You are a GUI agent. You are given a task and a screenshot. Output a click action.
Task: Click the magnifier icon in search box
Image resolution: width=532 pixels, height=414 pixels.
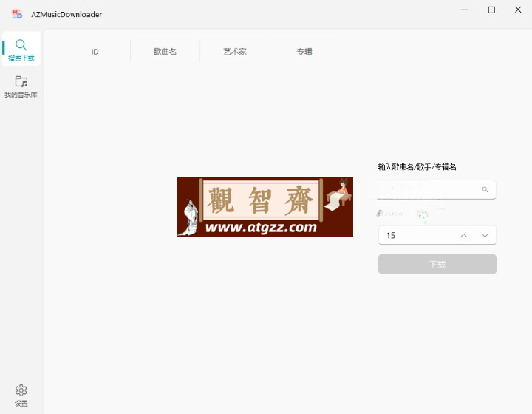485,189
